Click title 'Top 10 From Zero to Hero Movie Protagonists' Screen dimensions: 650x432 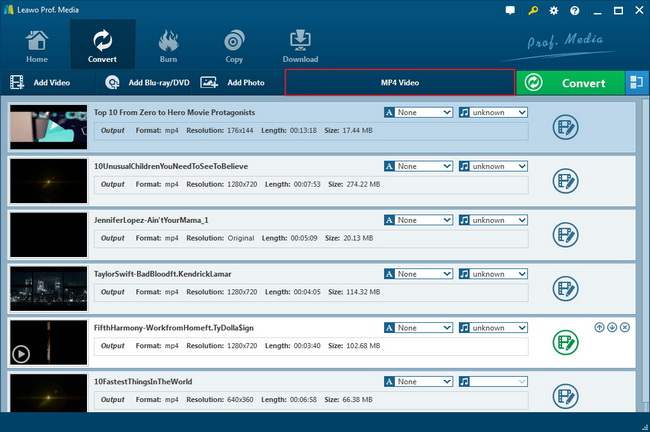point(174,112)
